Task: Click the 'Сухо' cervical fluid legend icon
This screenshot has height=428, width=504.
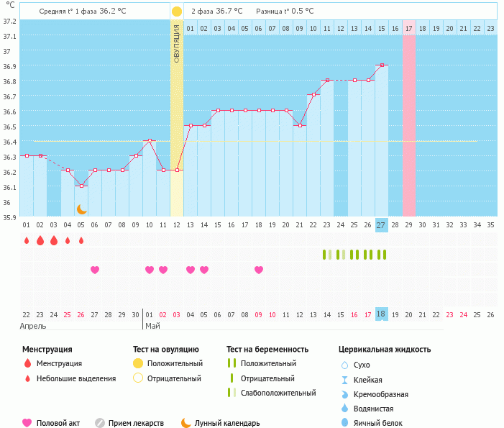Action: (x=344, y=365)
